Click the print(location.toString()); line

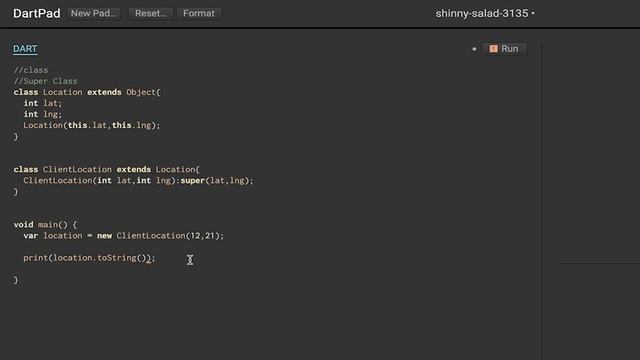click(x=89, y=258)
